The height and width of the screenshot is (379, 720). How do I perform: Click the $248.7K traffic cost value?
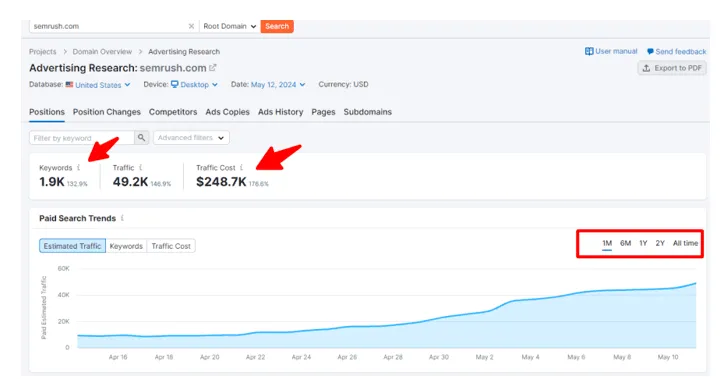tap(221, 182)
